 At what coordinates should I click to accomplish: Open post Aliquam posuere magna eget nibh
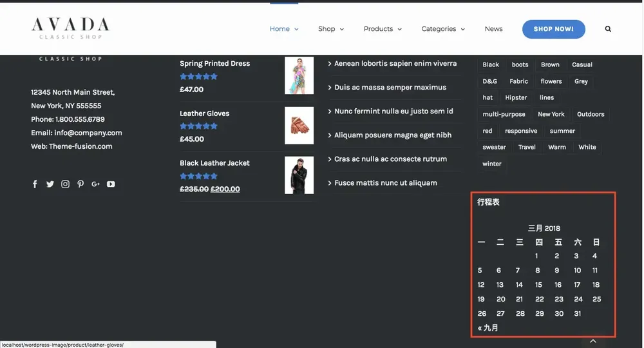[x=393, y=135]
